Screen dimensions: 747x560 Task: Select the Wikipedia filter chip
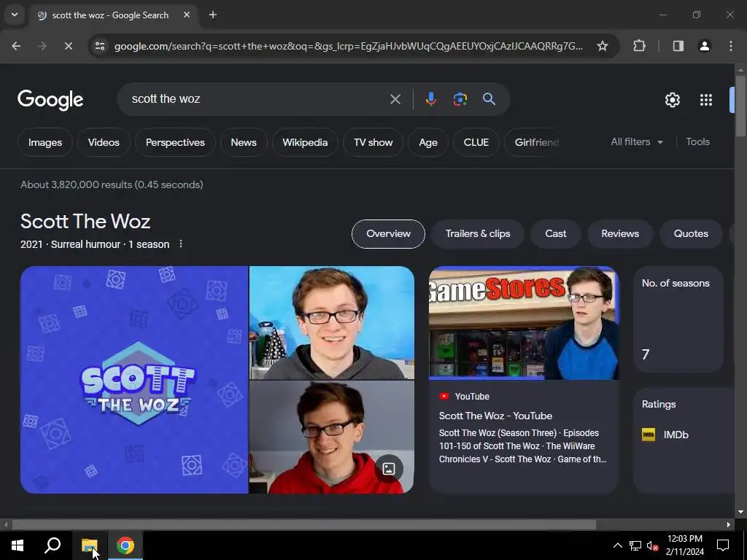tap(305, 142)
